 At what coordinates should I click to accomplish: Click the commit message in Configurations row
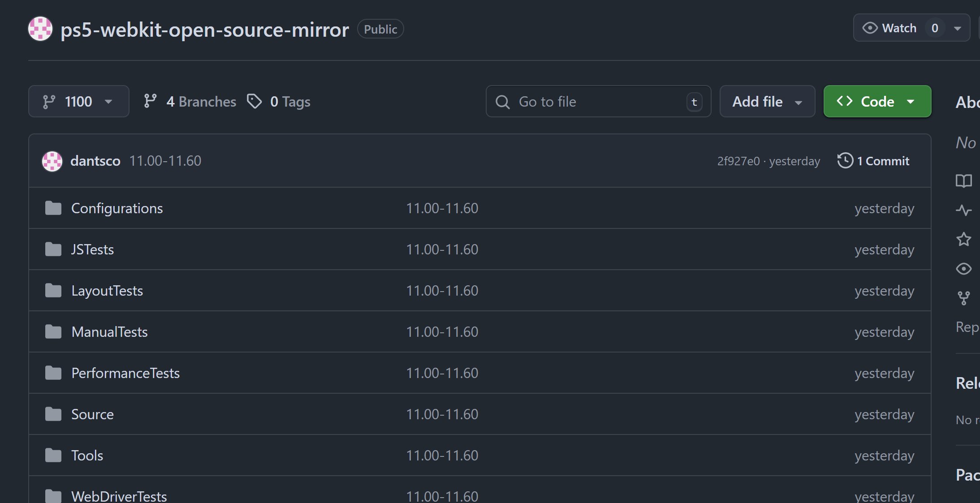(442, 208)
